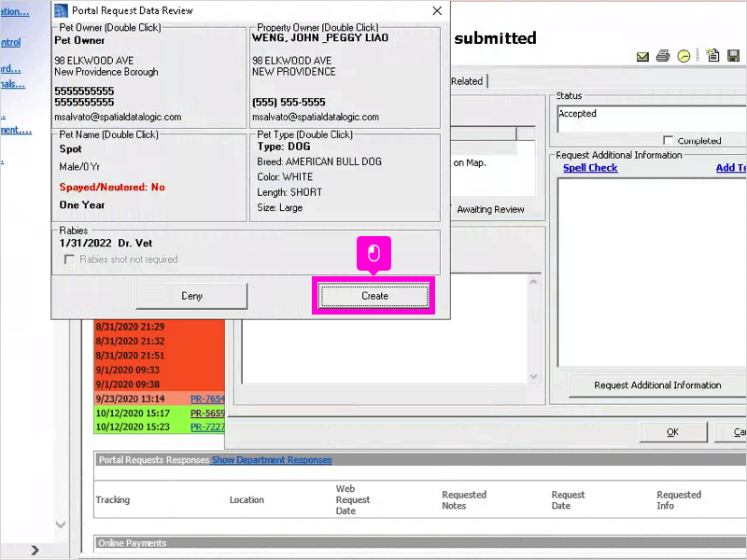Toggle the Rabies shot not required checkbox
Image resolution: width=747 pixels, height=560 pixels.
tap(69, 259)
